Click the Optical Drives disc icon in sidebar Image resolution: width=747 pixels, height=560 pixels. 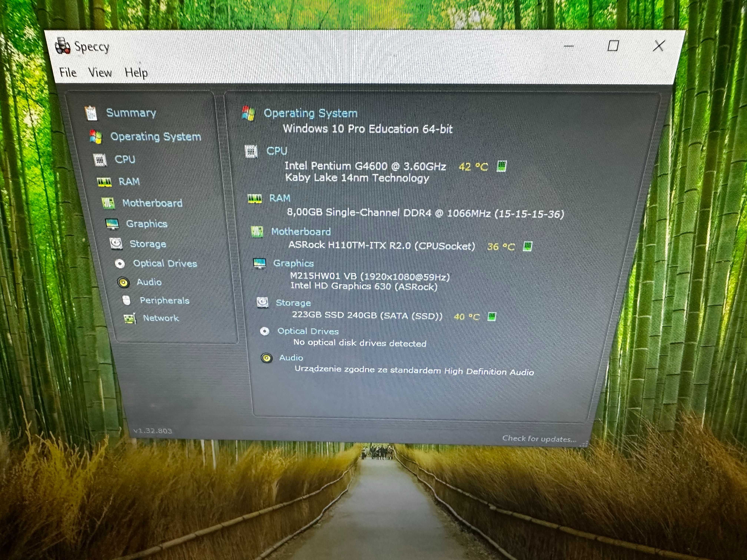119,263
